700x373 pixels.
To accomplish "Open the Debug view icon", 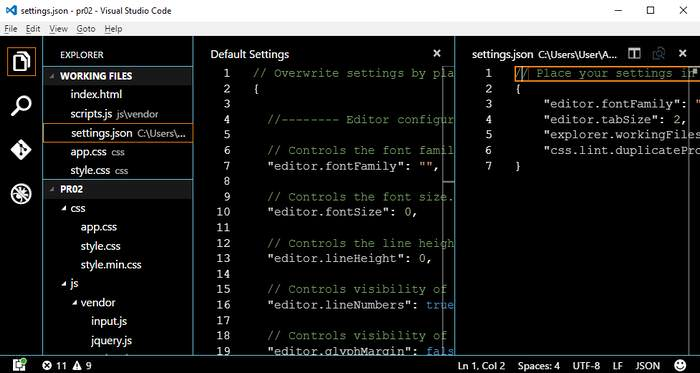I will tap(21, 195).
